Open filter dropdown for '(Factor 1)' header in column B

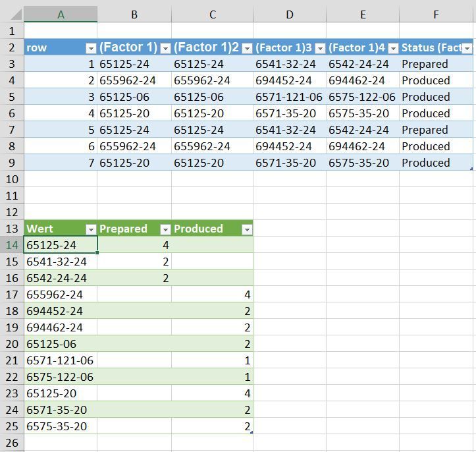click(165, 48)
